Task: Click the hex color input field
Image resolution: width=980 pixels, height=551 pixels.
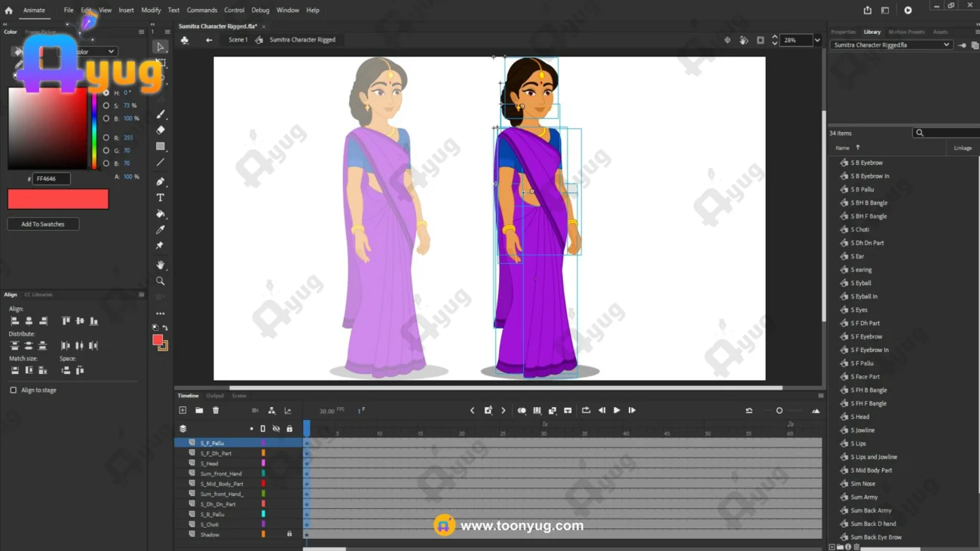Action: [x=51, y=179]
